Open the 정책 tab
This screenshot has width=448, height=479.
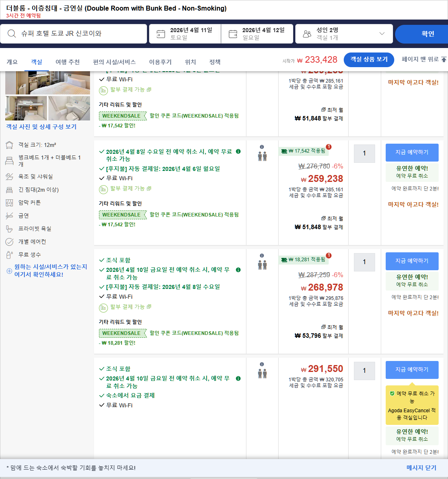click(x=215, y=62)
